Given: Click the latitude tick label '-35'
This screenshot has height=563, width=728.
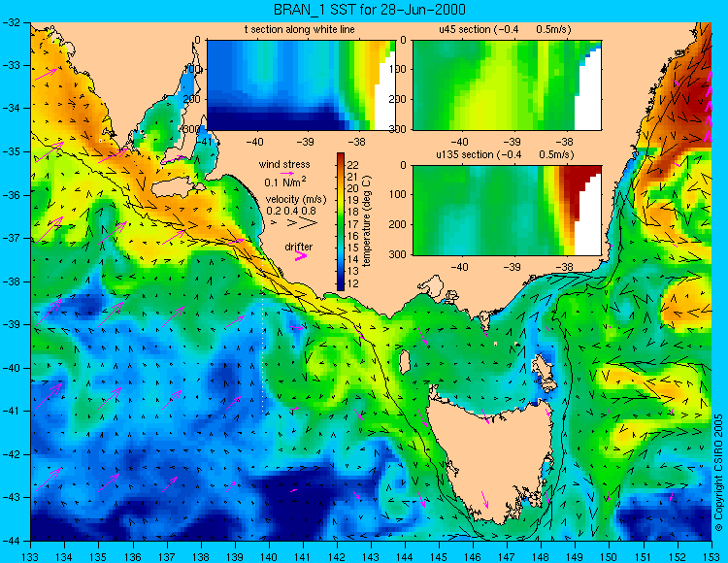Looking at the screenshot, I should pos(11,151).
